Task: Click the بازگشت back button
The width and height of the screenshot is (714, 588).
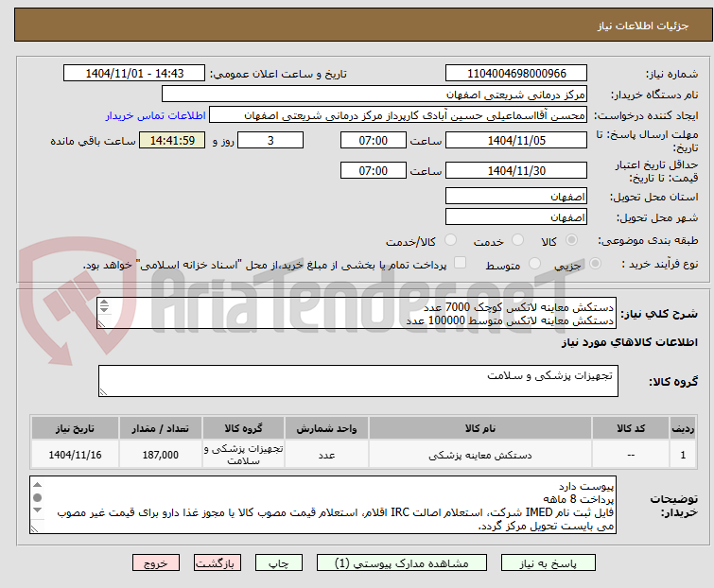Action: 218,563
